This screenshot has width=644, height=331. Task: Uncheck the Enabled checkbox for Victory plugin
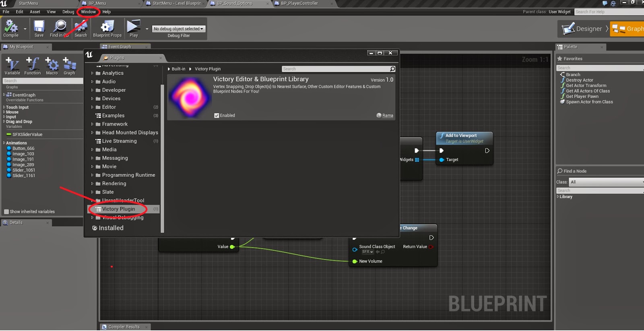(x=217, y=116)
